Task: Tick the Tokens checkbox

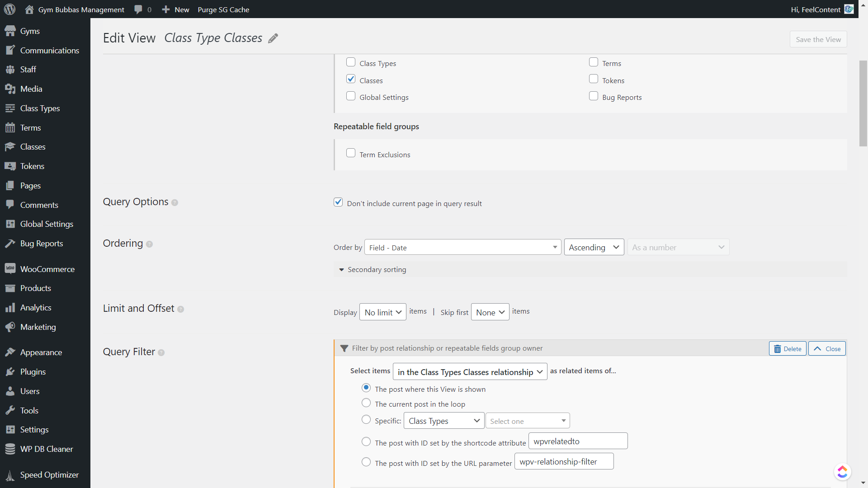Action: point(594,79)
